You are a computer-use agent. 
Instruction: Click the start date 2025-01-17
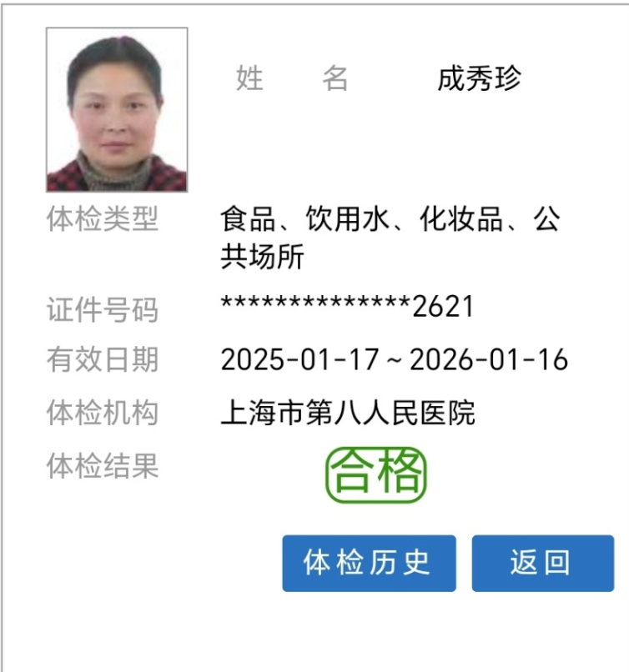299,359
